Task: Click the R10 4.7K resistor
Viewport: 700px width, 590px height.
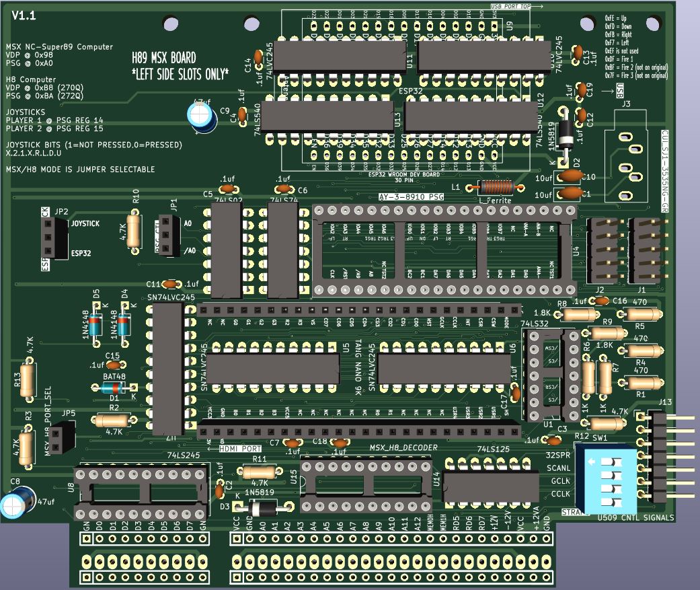Action: (134, 231)
